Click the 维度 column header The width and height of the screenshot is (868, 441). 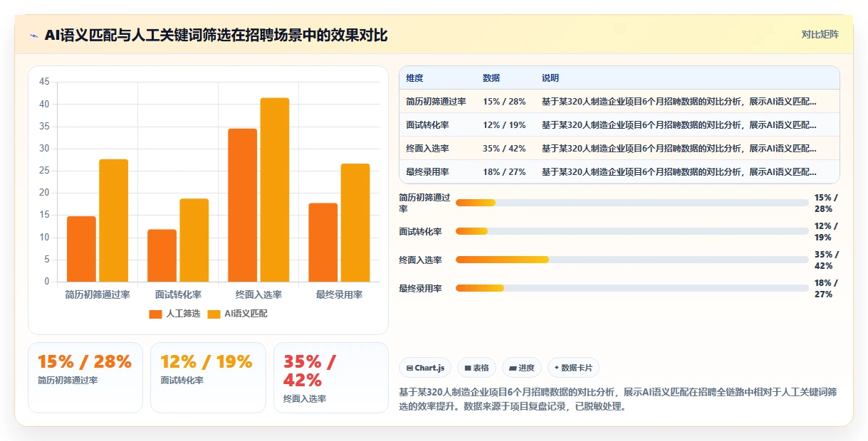tap(414, 78)
